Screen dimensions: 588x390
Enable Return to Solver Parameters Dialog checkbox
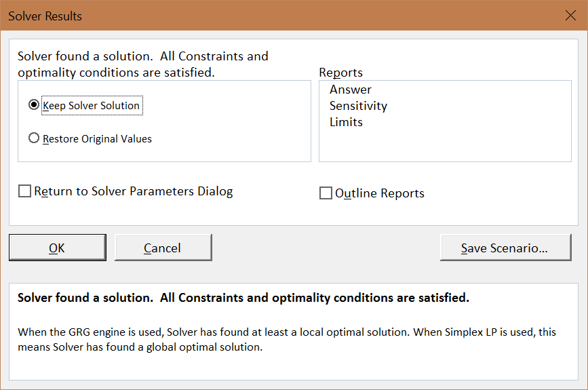coord(24,191)
